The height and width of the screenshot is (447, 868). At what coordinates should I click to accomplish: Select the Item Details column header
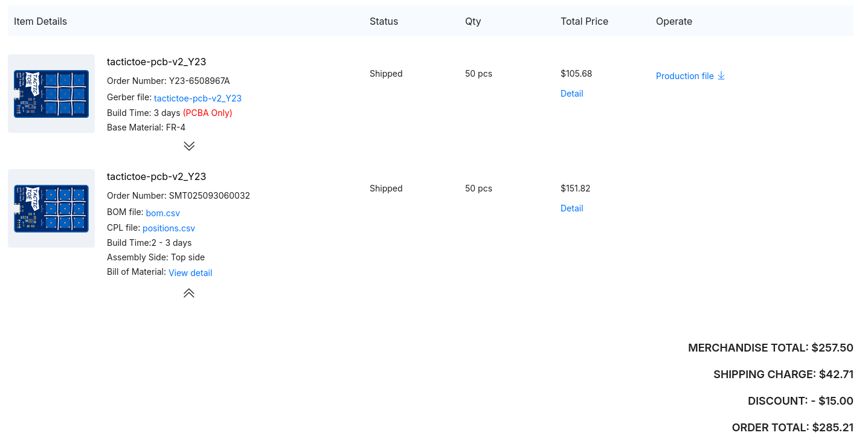tap(40, 21)
